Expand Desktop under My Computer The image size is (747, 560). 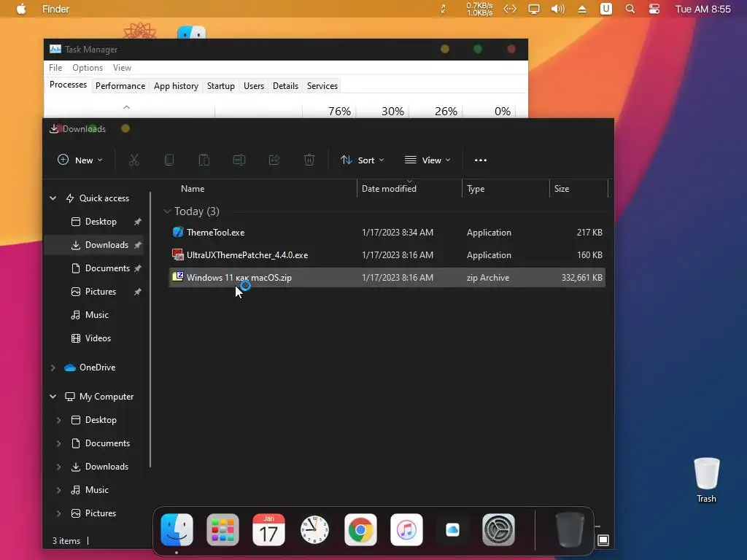pyautogui.click(x=58, y=420)
